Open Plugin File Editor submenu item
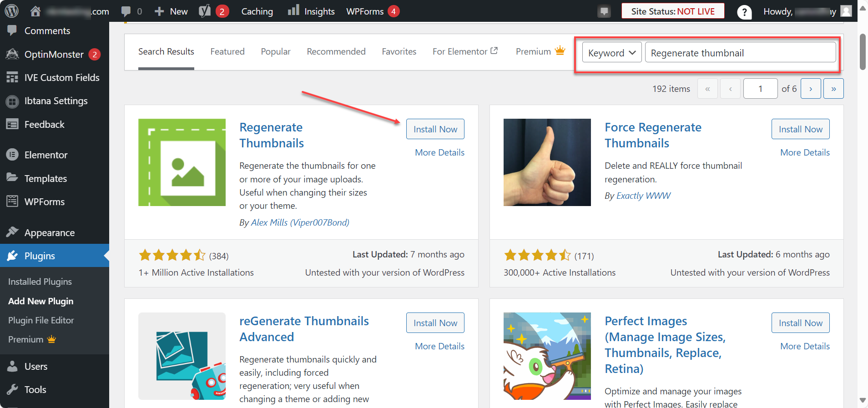The width and height of the screenshot is (868, 408). (41, 320)
